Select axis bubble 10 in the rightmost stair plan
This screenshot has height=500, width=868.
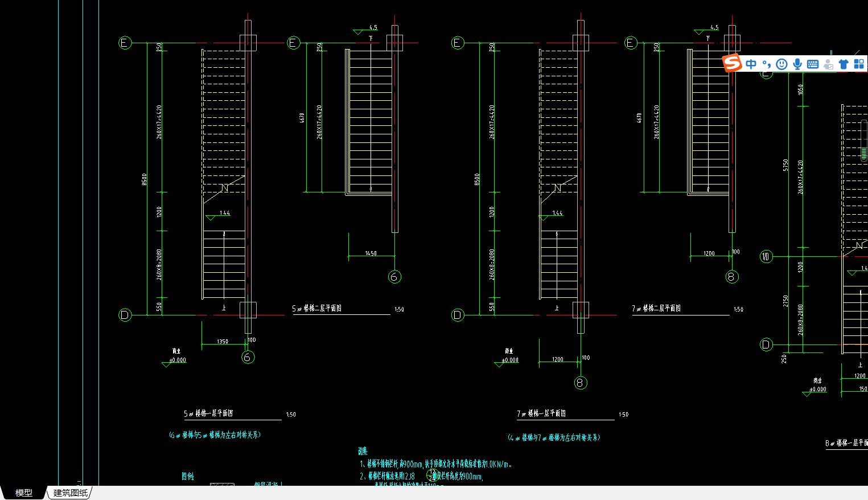tap(766, 257)
